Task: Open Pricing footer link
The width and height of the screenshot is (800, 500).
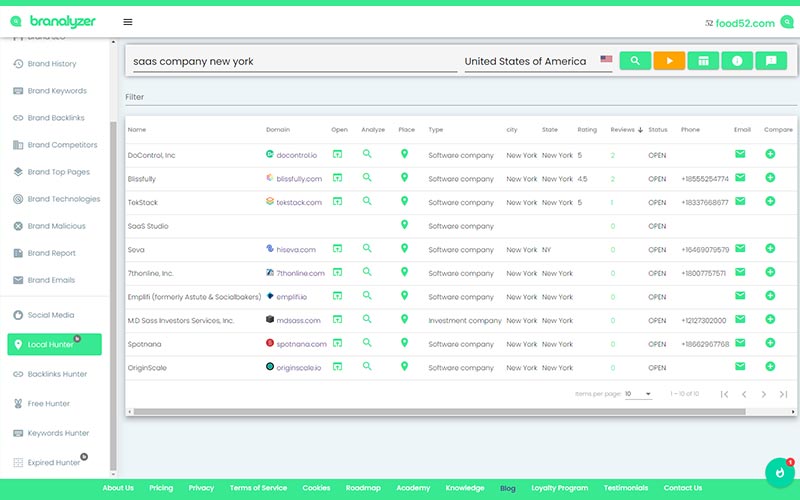Action: [161, 488]
